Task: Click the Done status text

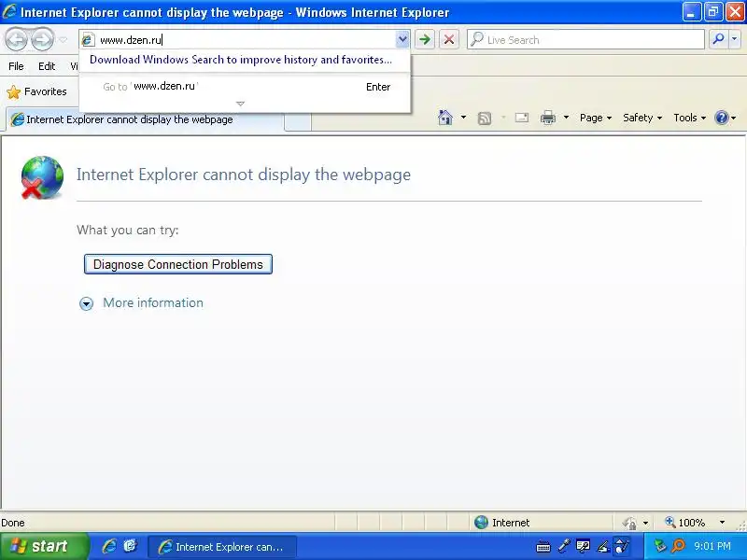Action: pos(13,523)
